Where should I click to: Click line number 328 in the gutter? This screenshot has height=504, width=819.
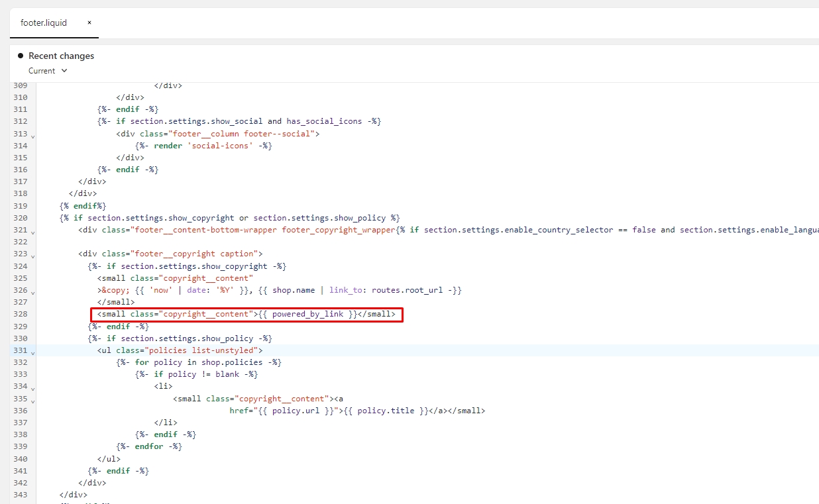point(20,314)
